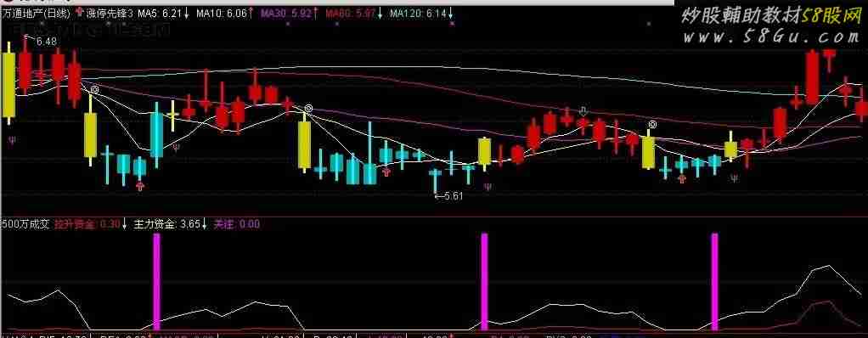868x338 pixels.
Task: Click the 6.48 highest price annotation
Action: (x=46, y=42)
